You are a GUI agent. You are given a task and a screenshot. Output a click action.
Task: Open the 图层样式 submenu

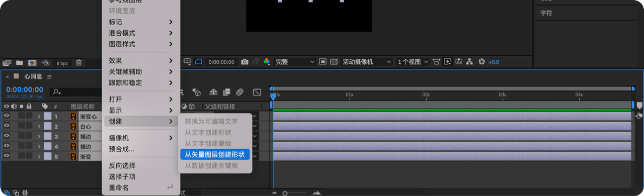click(x=141, y=44)
